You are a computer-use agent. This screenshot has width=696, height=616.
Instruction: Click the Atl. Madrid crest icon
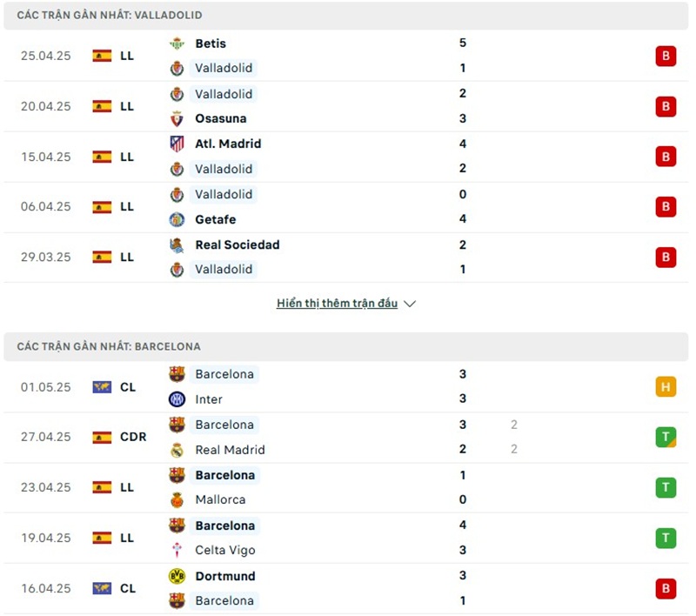click(x=177, y=144)
